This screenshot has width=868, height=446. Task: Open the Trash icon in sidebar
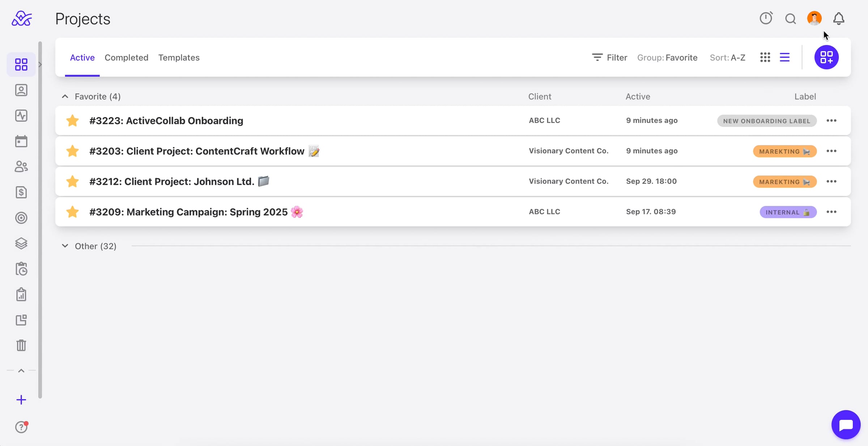pyautogui.click(x=21, y=345)
